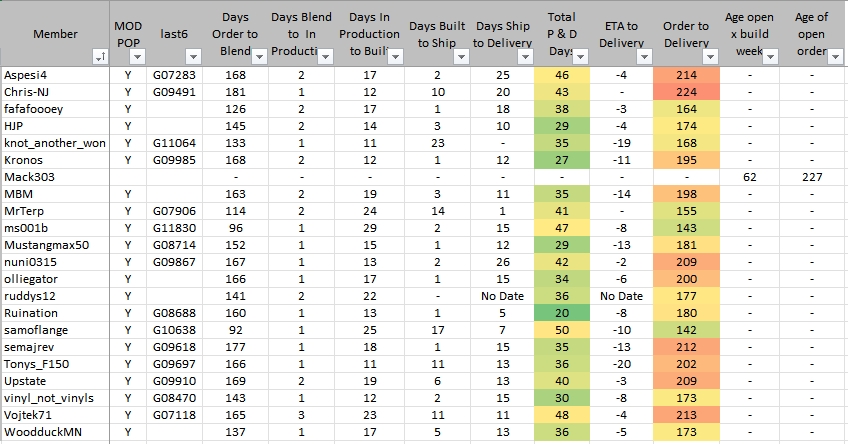This screenshot has width=848, height=444.
Task: Open the Member column sort filter button
Action: 100,59
